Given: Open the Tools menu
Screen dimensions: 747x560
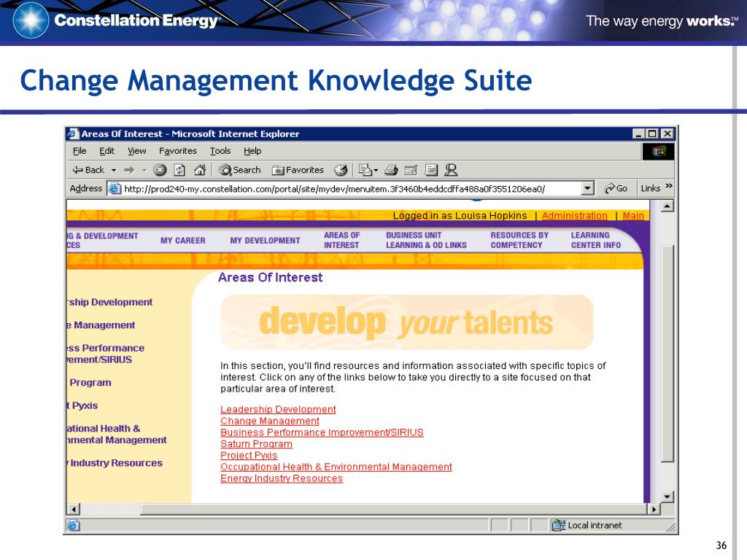Looking at the screenshot, I should click(220, 151).
